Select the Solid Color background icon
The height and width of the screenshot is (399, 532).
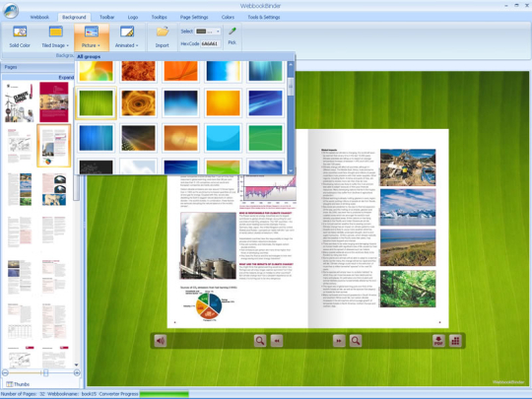point(20,32)
